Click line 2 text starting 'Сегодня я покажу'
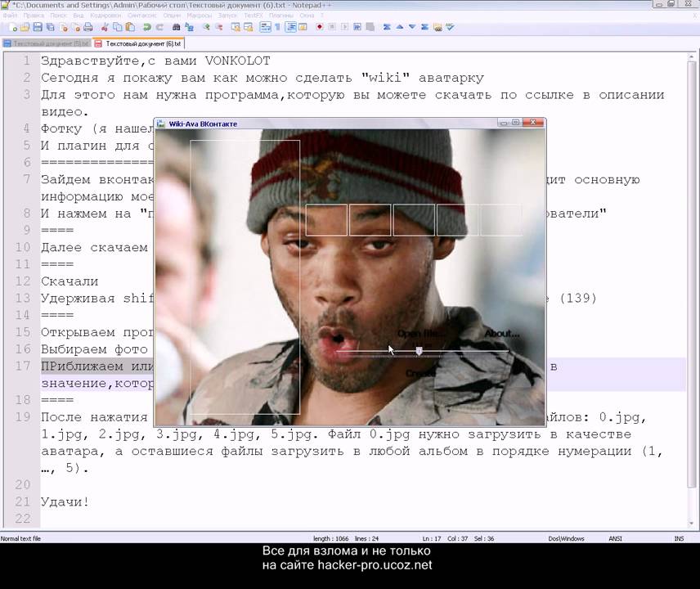The width and height of the screenshot is (700, 589). pos(262,78)
